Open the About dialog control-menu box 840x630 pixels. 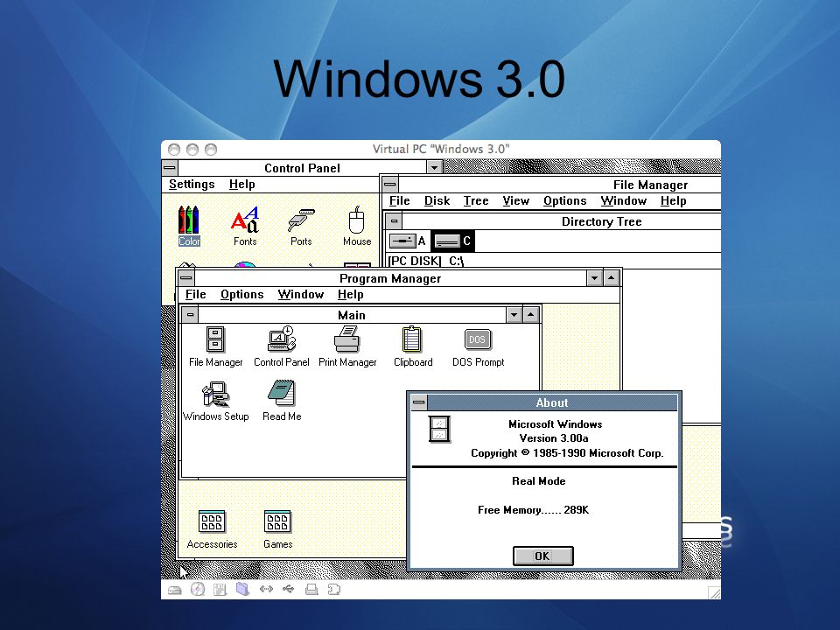(x=419, y=402)
